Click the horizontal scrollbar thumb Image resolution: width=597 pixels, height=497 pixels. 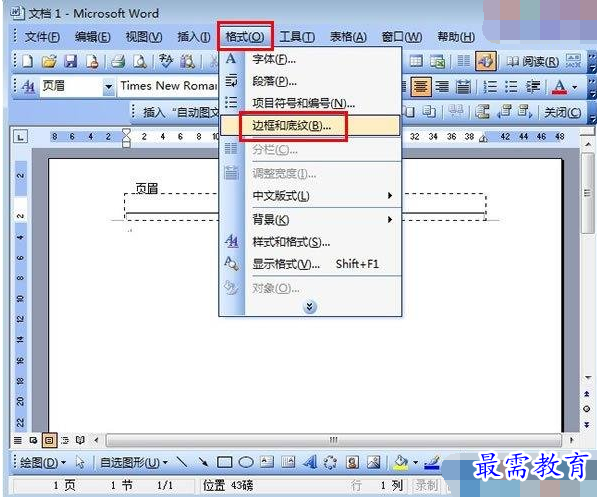click(334, 440)
